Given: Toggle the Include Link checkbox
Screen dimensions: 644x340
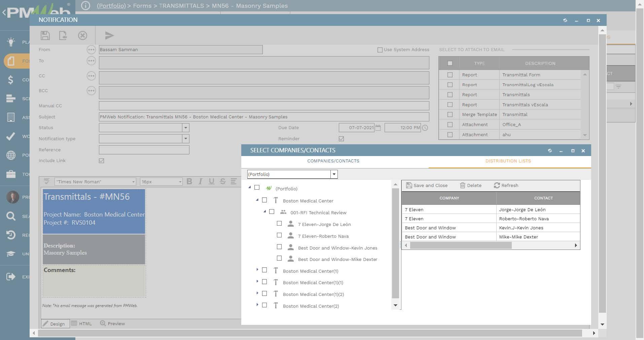Looking at the screenshot, I should pyautogui.click(x=101, y=161).
